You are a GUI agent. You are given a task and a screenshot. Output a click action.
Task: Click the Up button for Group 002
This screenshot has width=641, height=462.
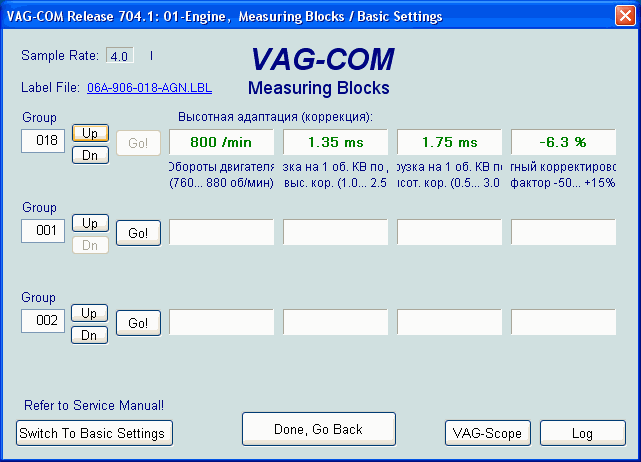point(90,313)
